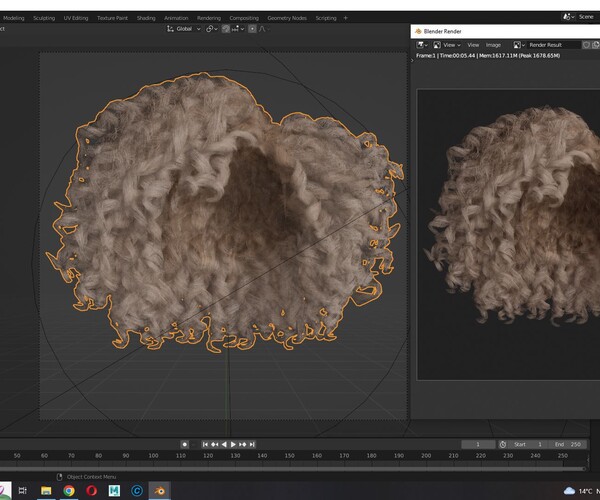Click frame 200 on the timeline ruler
The height and width of the screenshot is (500, 600).
[x=426, y=456]
